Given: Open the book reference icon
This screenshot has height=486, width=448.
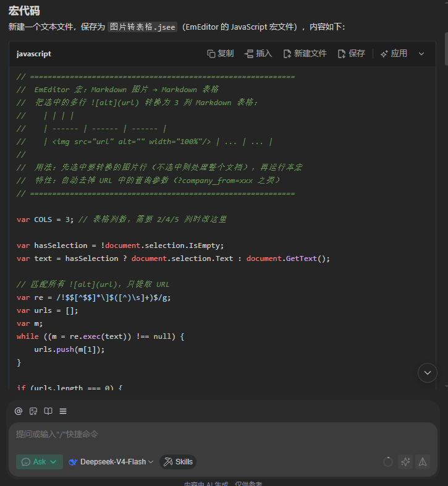Looking at the screenshot, I should click(48, 411).
